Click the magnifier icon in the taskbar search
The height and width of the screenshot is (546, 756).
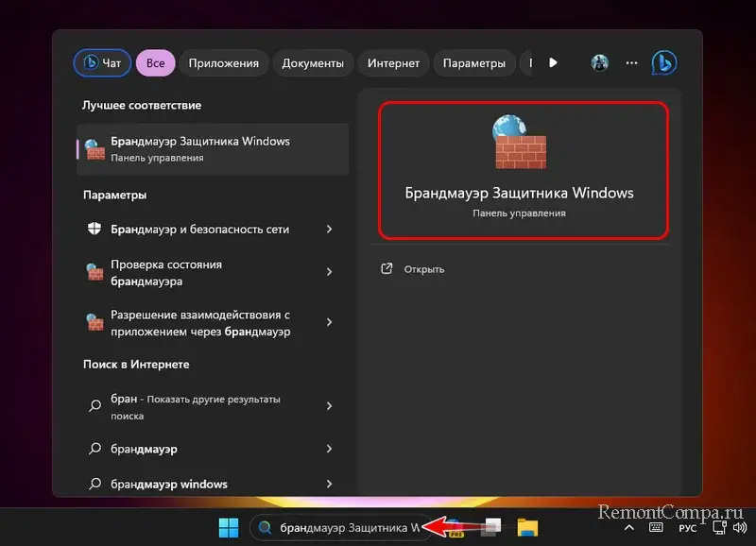pyautogui.click(x=265, y=528)
